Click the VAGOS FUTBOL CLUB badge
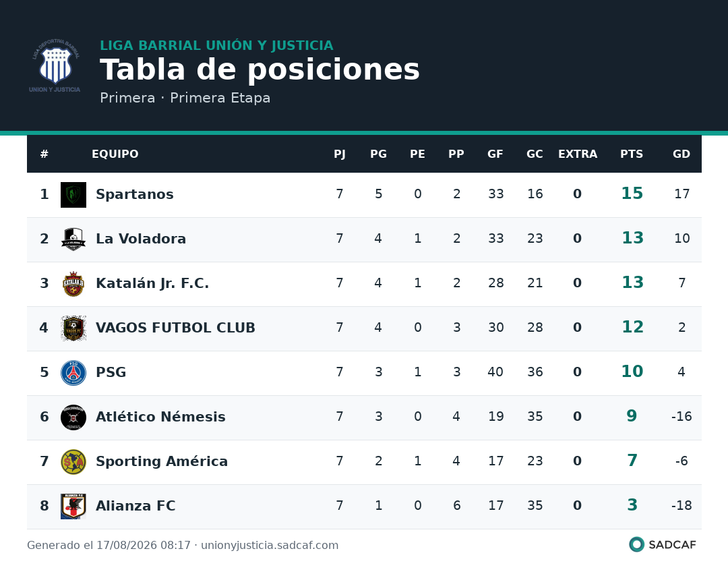The image size is (728, 580). coord(73,328)
